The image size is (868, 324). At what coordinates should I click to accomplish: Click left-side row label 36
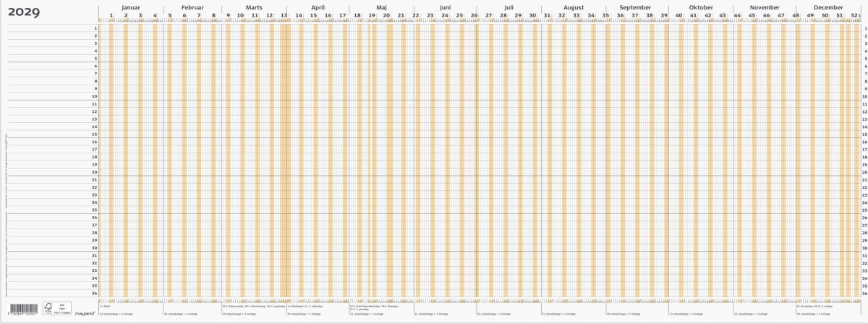[x=94, y=293]
